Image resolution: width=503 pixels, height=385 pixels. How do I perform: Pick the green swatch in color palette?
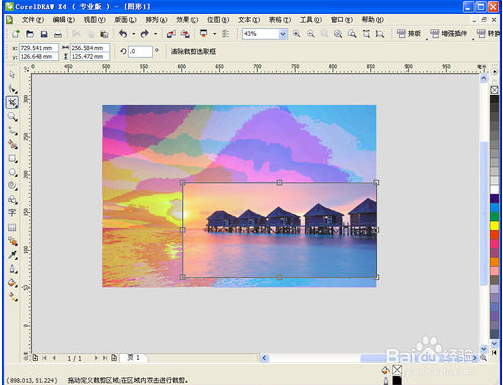(494, 217)
